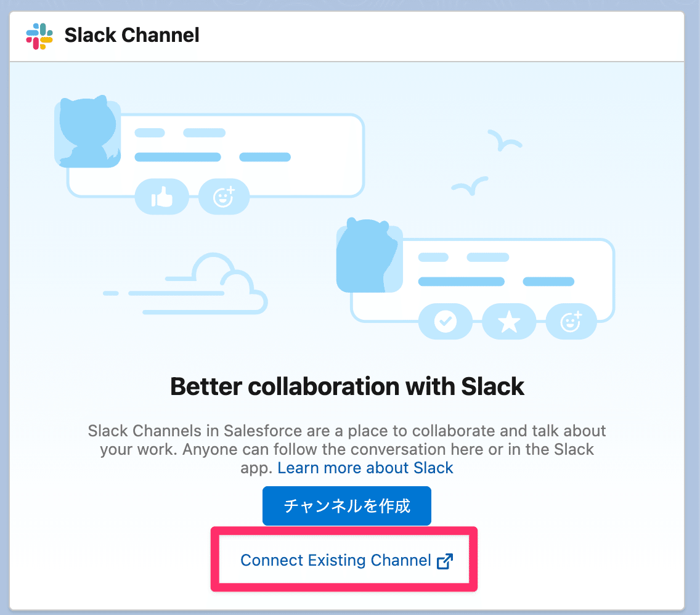The width and height of the screenshot is (700, 615).
Task: Select the cat avatar on the upper message card
Action: [x=87, y=131]
